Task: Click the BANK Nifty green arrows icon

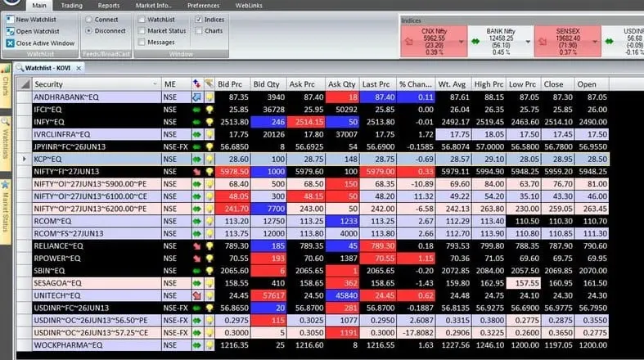Action: pyautogui.click(x=475, y=42)
